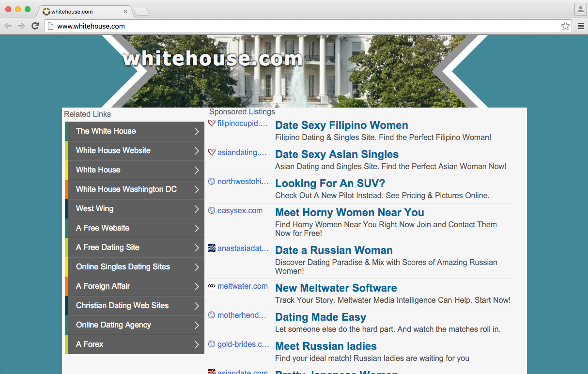Open the Looking For An SUV? listing

[330, 184]
